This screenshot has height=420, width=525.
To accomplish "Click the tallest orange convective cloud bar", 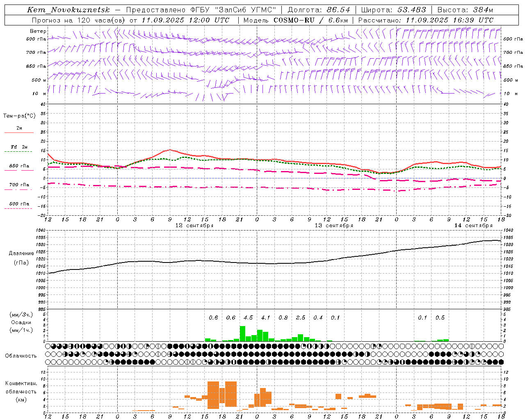I will (213, 395).
